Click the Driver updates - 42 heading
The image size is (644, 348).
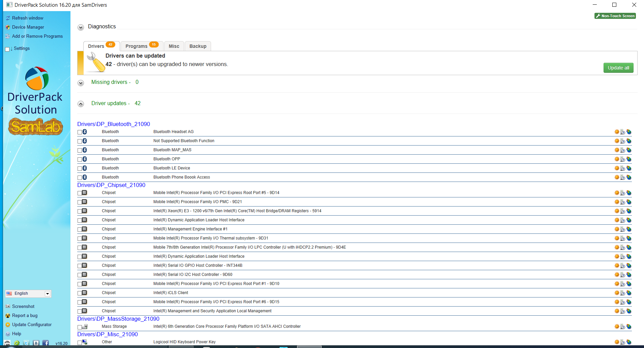pos(116,103)
